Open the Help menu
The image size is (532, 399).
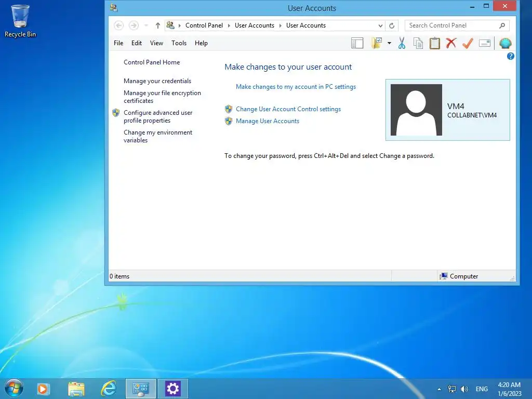point(201,43)
